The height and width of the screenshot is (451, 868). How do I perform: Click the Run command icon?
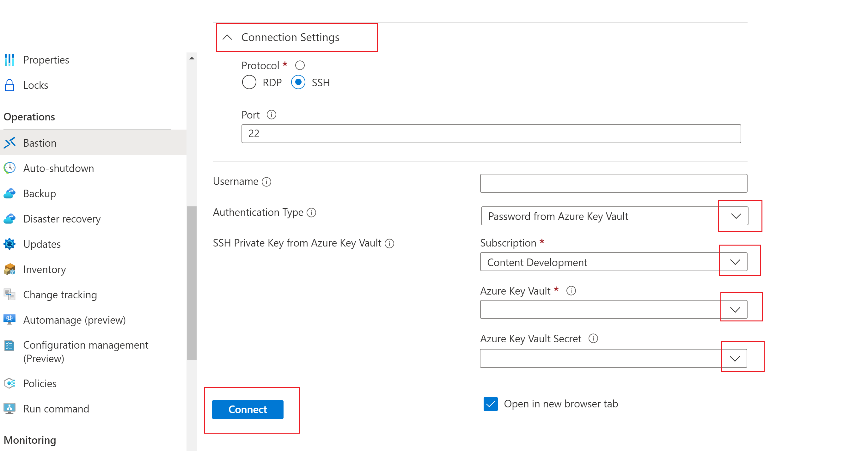pyautogui.click(x=10, y=409)
